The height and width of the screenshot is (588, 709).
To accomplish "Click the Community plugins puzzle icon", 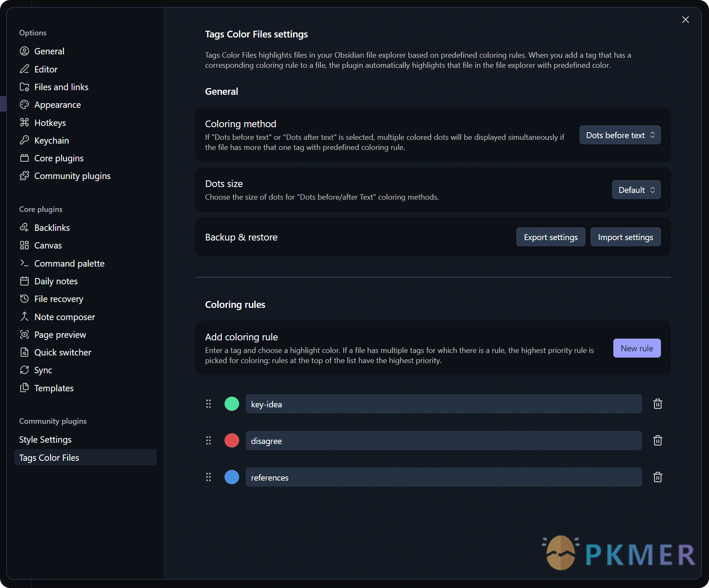I will coord(24,176).
